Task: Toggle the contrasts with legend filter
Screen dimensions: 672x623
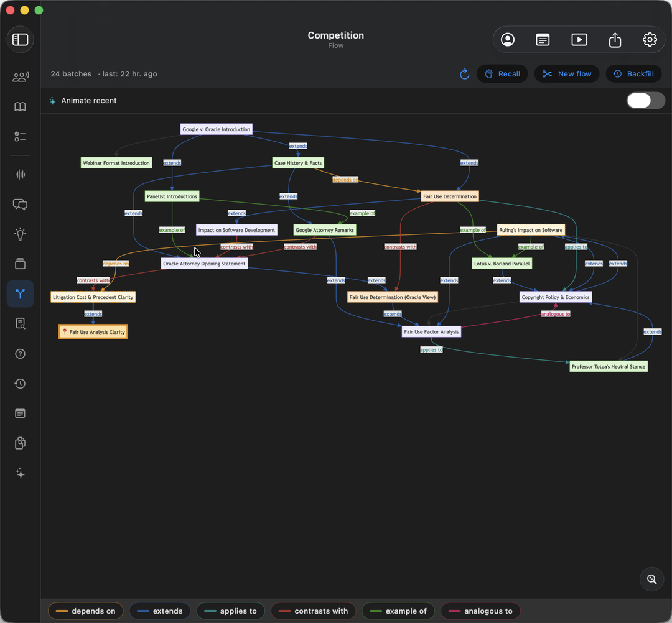Action: click(x=313, y=611)
